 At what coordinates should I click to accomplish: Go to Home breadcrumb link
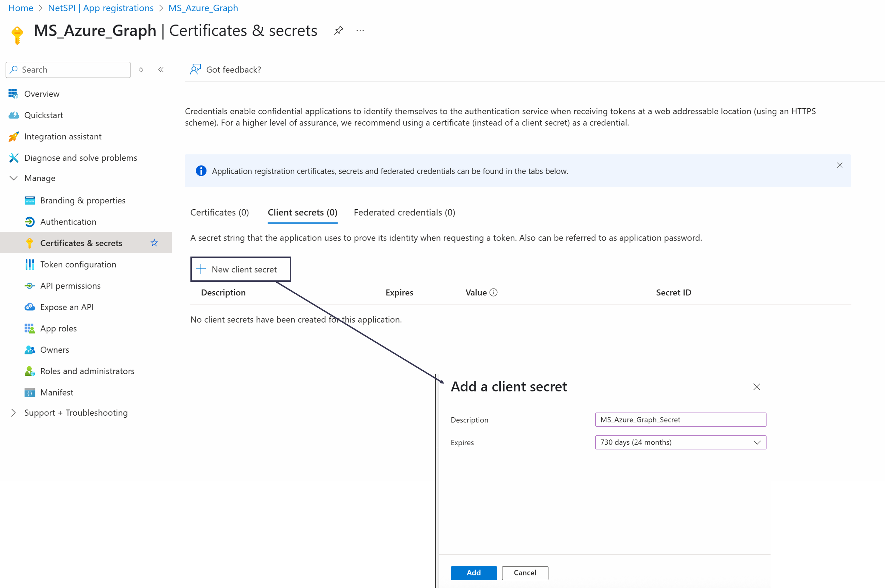click(21, 8)
